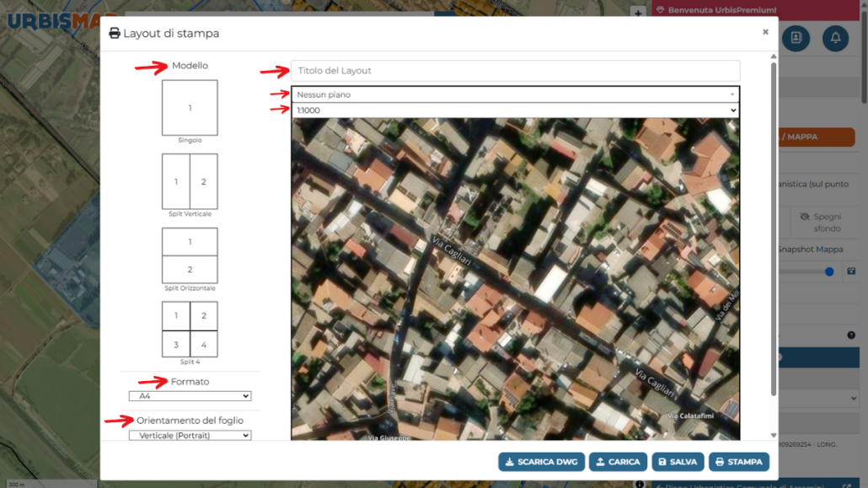Click the SALVA button

coord(678,461)
